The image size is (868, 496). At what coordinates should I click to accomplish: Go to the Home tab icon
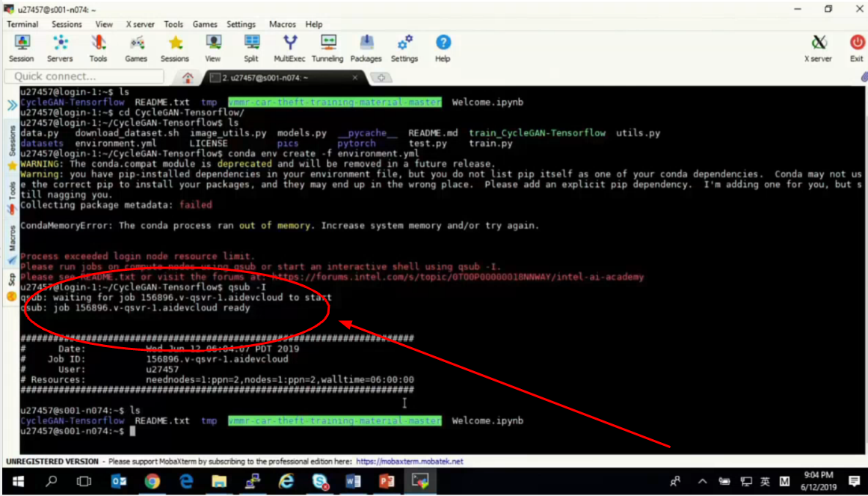click(188, 78)
